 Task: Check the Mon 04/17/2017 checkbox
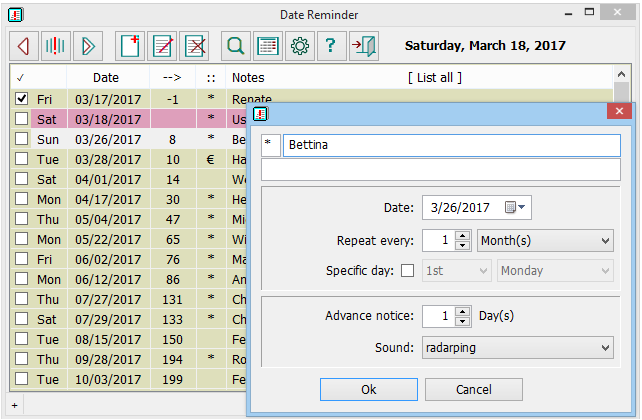[21, 199]
